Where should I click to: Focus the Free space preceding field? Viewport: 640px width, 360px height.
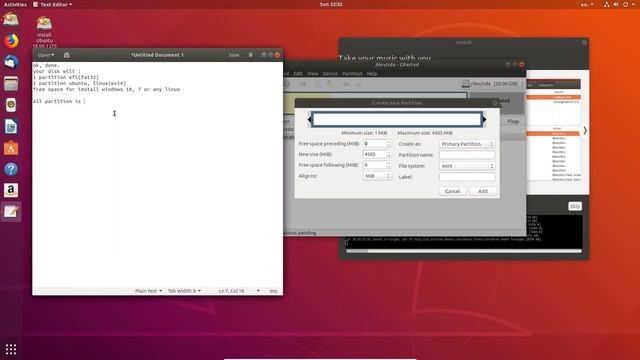click(374, 144)
